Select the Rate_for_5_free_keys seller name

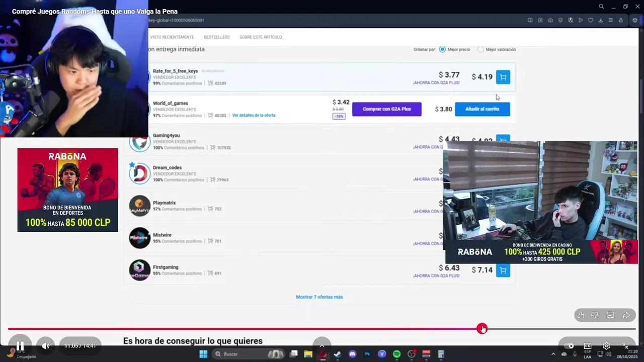pyautogui.click(x=176, y=71)
